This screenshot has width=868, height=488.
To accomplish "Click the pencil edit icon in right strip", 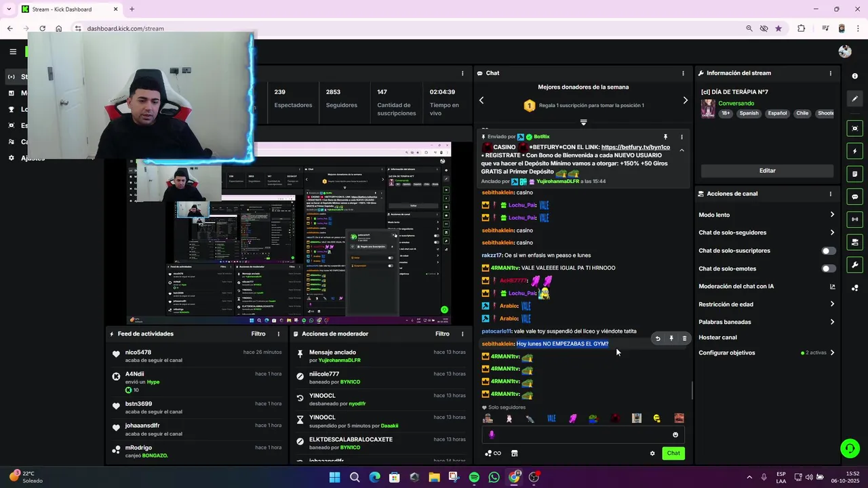I will point(855,99).
